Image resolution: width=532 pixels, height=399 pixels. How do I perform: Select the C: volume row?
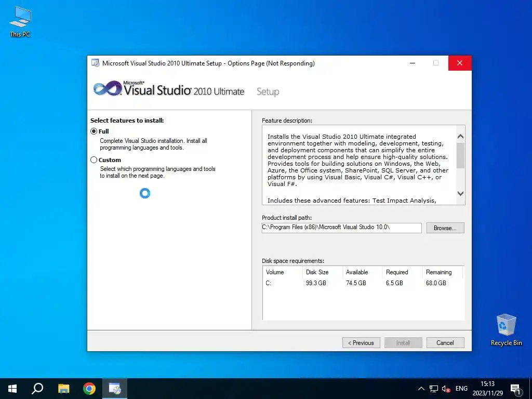(x=363, y=283)
